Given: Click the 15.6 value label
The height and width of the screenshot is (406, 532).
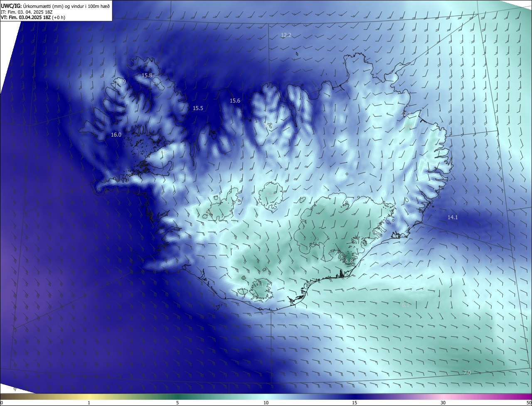Looking at the screenshot, I should pyautogui.click(x=235, y=100).
